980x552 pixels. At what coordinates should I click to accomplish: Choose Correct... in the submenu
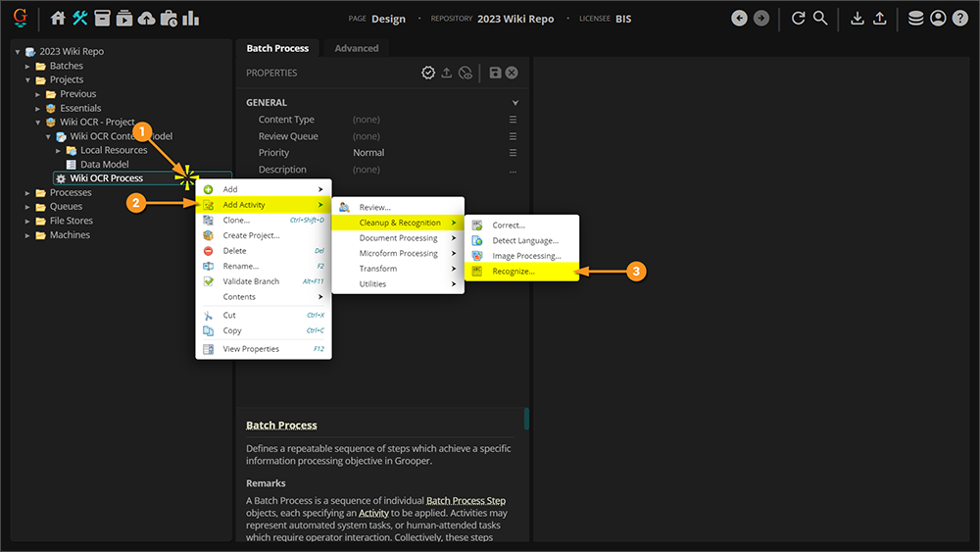click(522, 226)
